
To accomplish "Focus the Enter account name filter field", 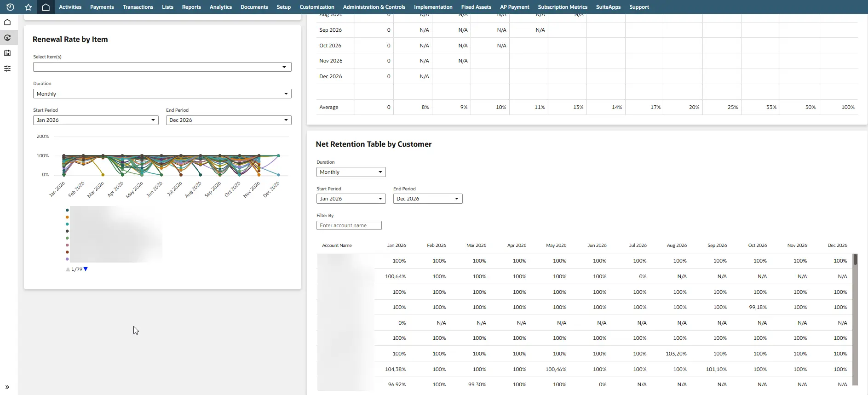I will 349,225.
